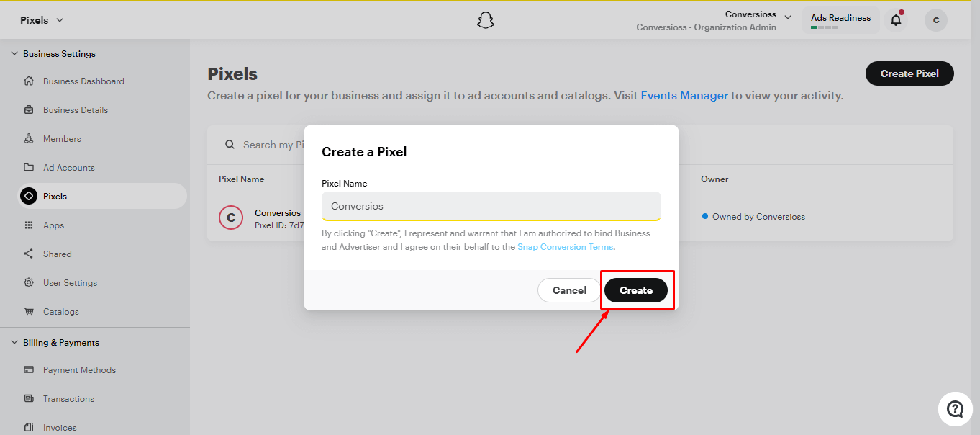This screenshot has width=980, height=435.
Task: Check the Ads Readiness indicator
Action: (840, 20)
